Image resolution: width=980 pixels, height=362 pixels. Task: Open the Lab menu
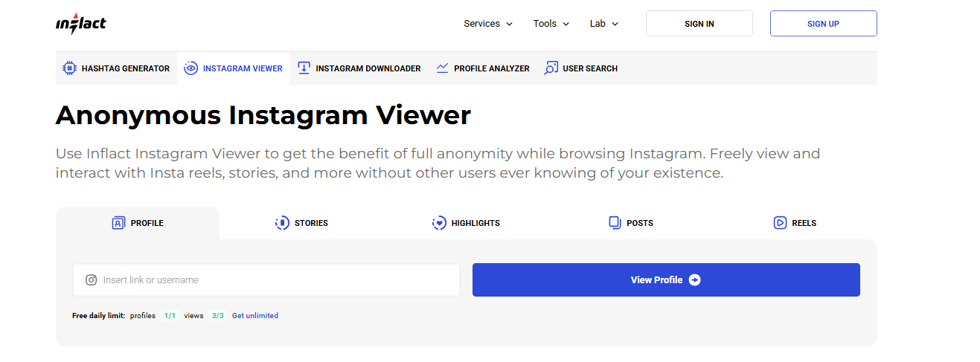tap(604, 24)
